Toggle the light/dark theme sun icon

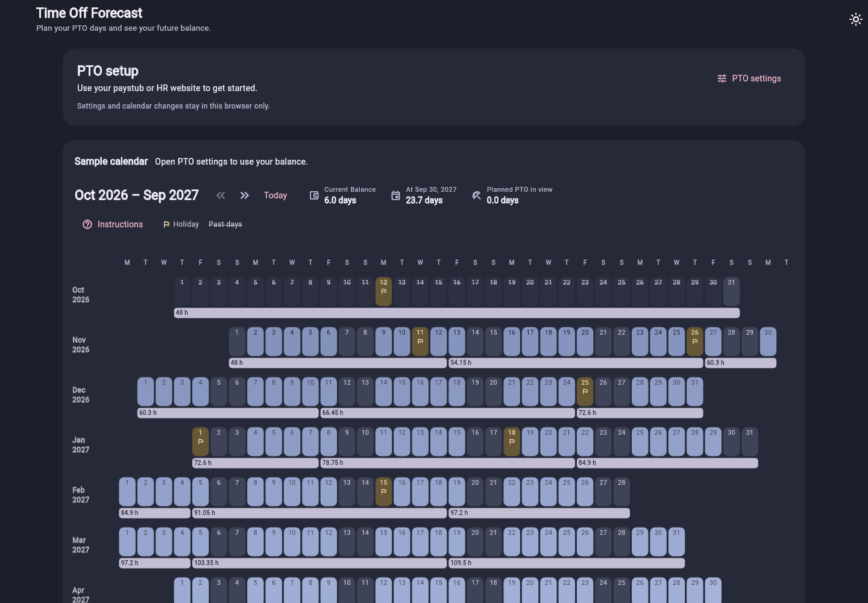(856, 19)
